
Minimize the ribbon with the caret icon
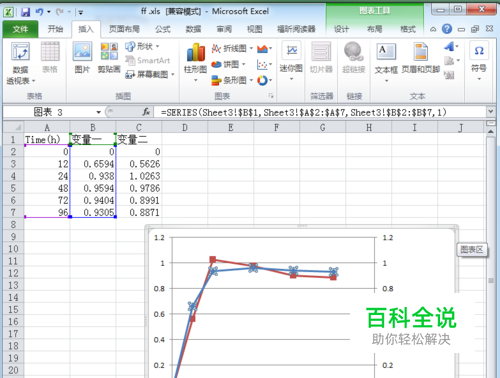pyautogui.click(x=433, y=29)
